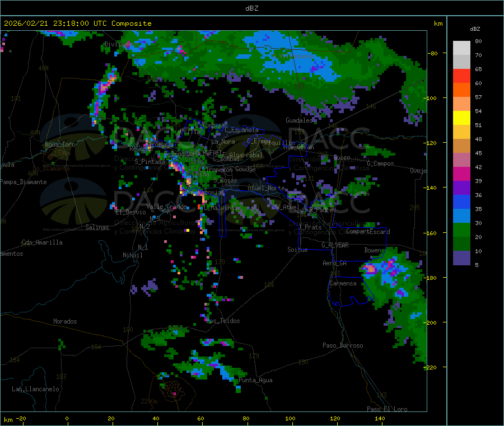The height and width of the screenshot is (426, 504).
Task: Click the Carmensa map label
Action: (x=343, y=283)
